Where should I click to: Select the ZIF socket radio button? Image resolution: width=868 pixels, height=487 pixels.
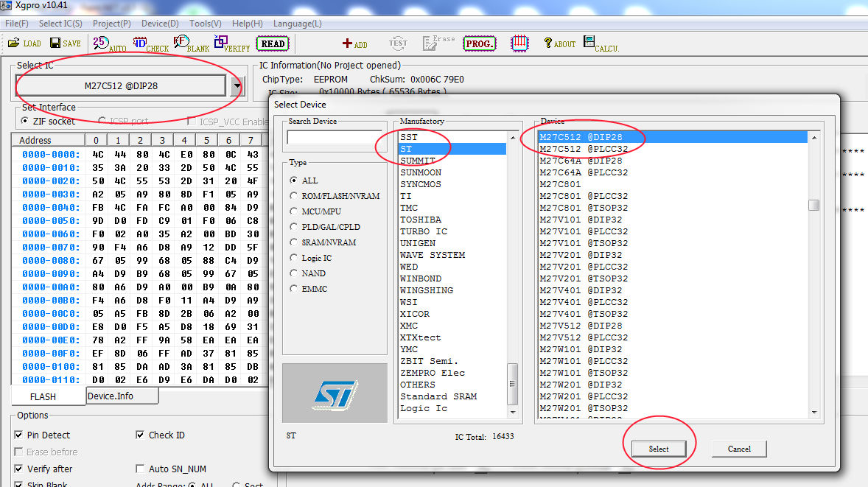[x=25, y=121]
